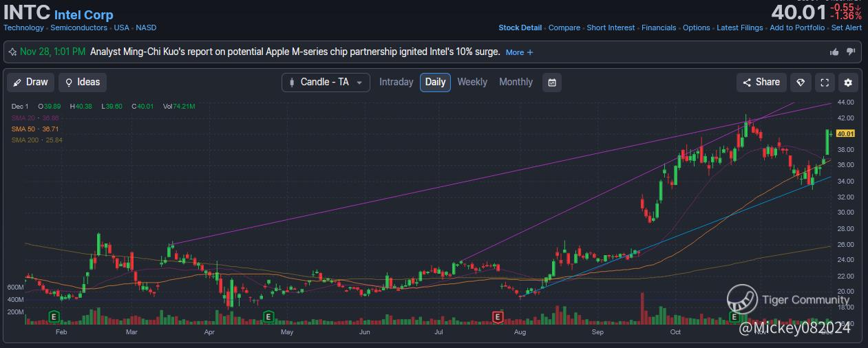Switch to the Monthly timeframe
Screen dimensions: 868x348
coord(516,82)
